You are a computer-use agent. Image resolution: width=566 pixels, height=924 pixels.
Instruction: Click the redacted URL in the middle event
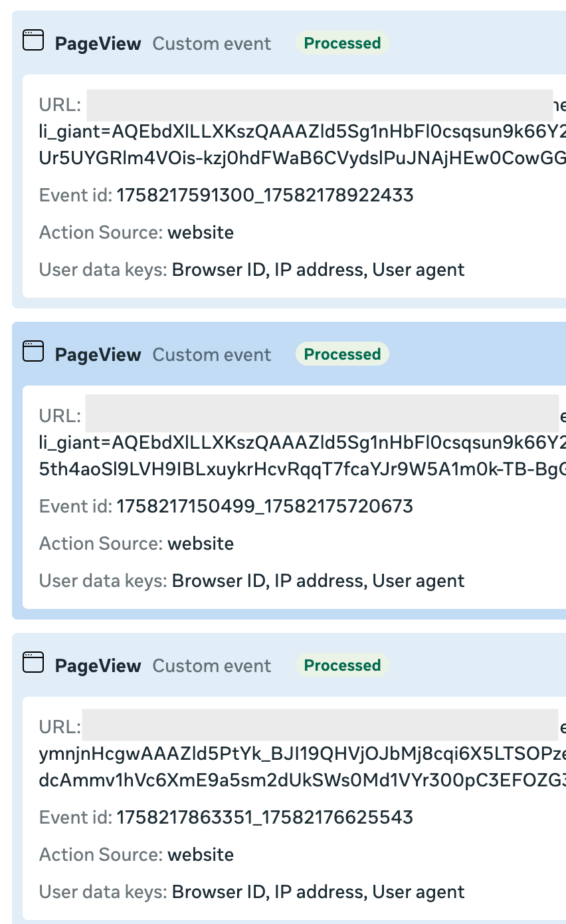pyautogui.click(x=322, y=416)
